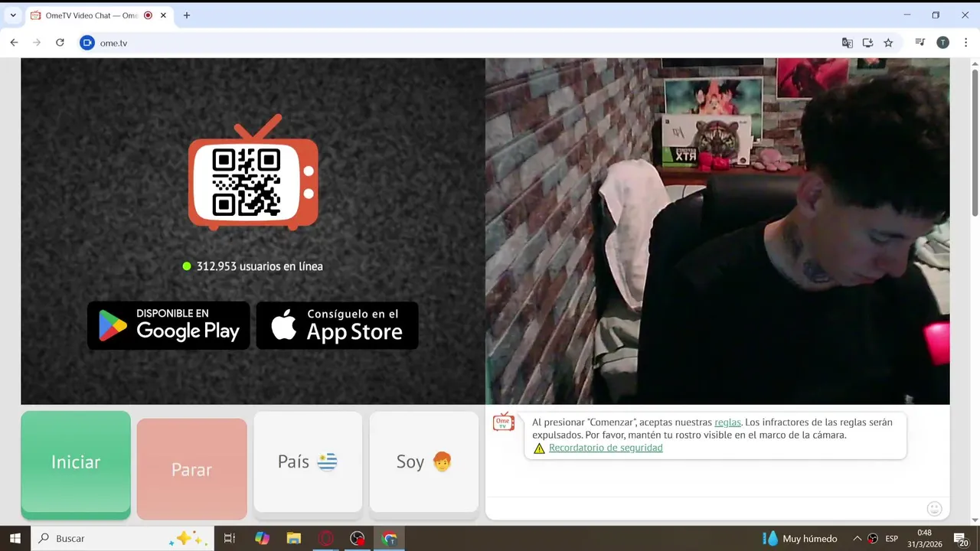The image size is (980, 551).
Task: Go forward in browser history
Action: pyautogui.click(x=37, y=43)
